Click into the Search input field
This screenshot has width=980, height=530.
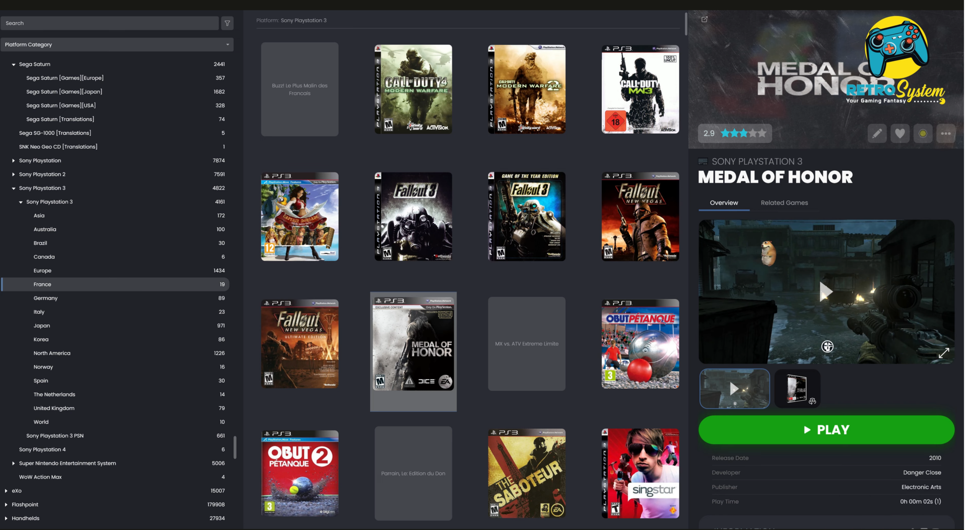[109, 23]
